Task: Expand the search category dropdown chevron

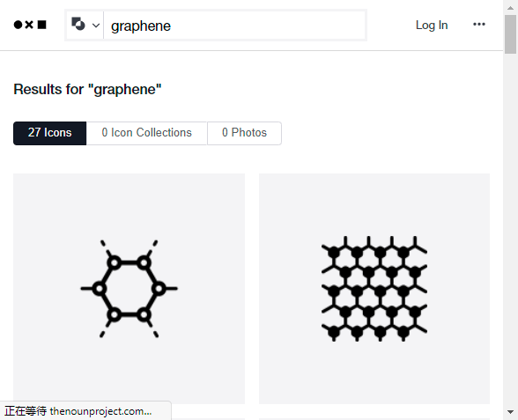Action: (96, 26)
